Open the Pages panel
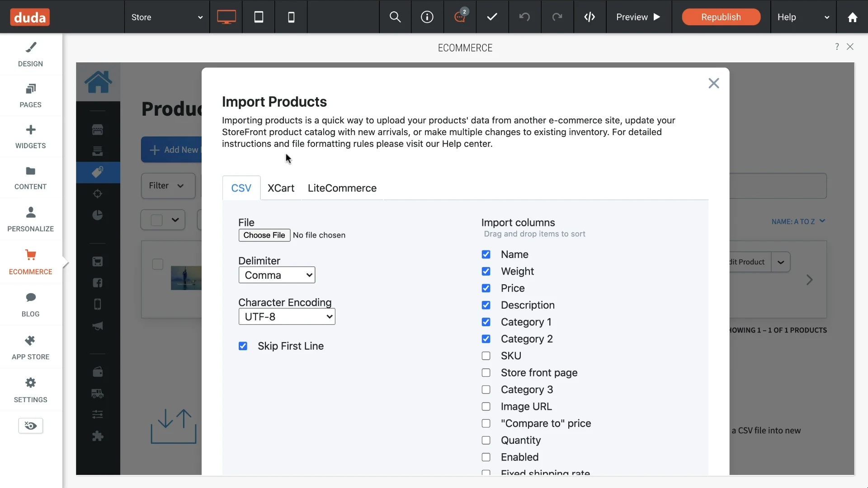Screen dimensions: 868x488 (31, 95)
